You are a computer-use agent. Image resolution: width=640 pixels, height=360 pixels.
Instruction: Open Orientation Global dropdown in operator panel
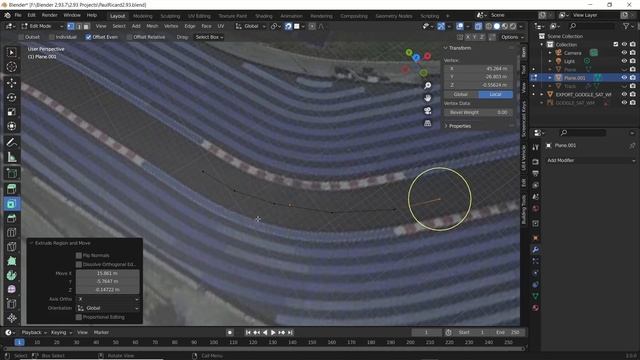[x=108, y=308]
